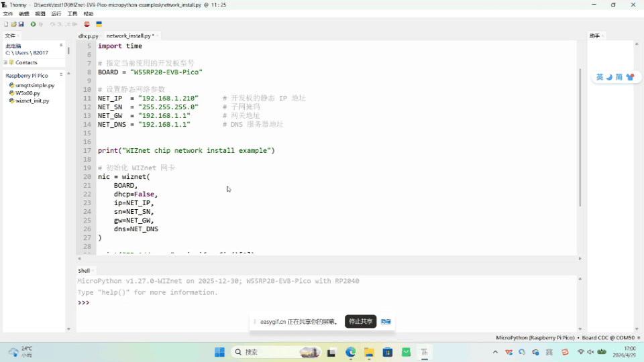Viewport: 644px width, 362px height.
Task: Show hidden tray icons chevron
Action: [x=495, y=352]
